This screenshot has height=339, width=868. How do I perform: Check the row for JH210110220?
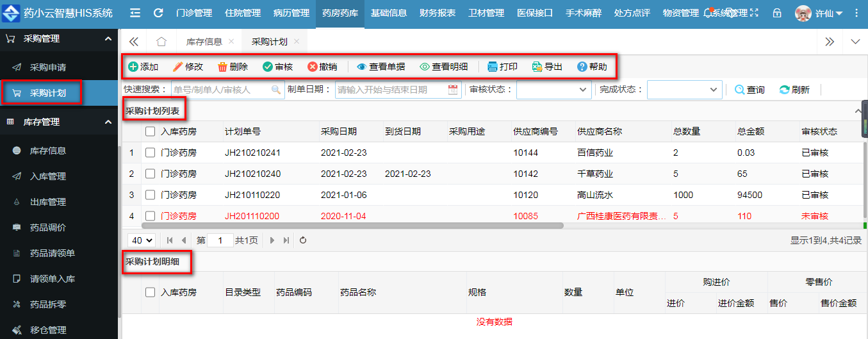[x=150, y=195]
